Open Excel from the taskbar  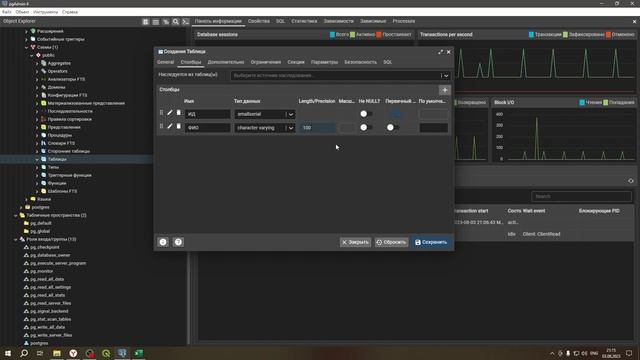tap(138, 353)
